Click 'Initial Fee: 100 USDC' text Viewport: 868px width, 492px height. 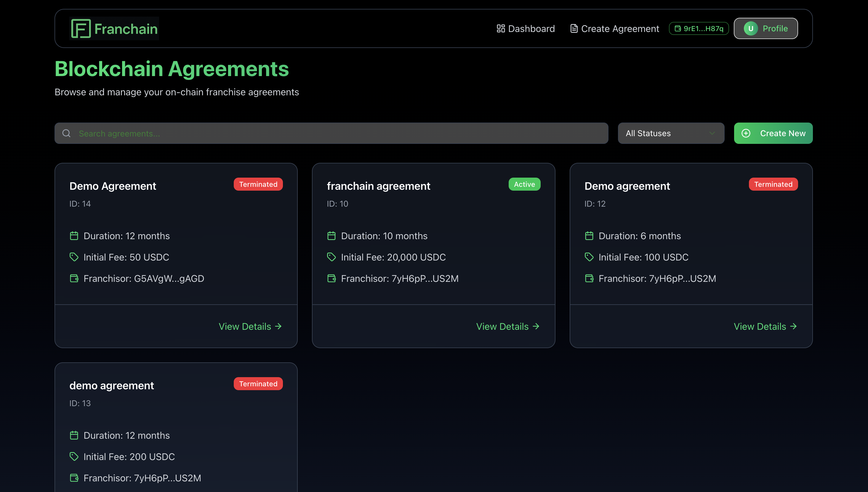click(643, 257)
